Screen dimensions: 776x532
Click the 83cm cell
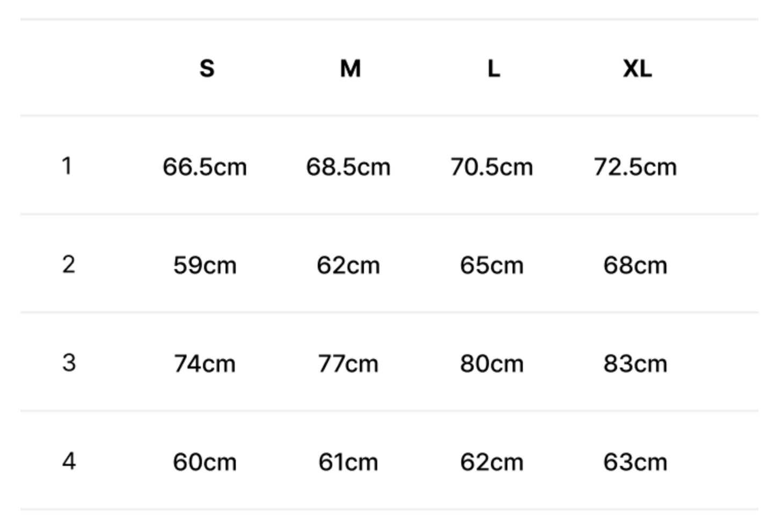click(x=635, y=364)
